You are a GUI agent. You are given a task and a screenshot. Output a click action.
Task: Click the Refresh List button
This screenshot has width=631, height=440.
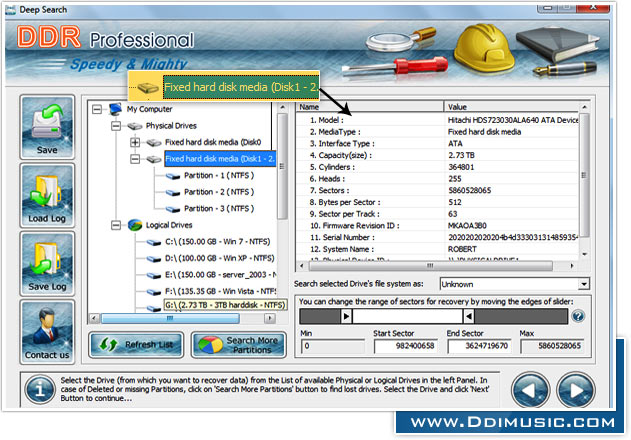point(135,345)
